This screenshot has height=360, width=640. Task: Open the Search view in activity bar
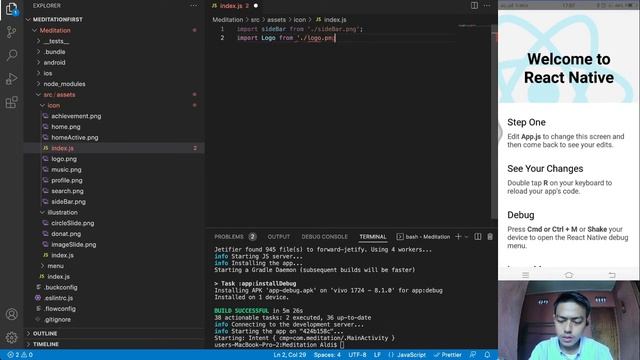point(11,55)
